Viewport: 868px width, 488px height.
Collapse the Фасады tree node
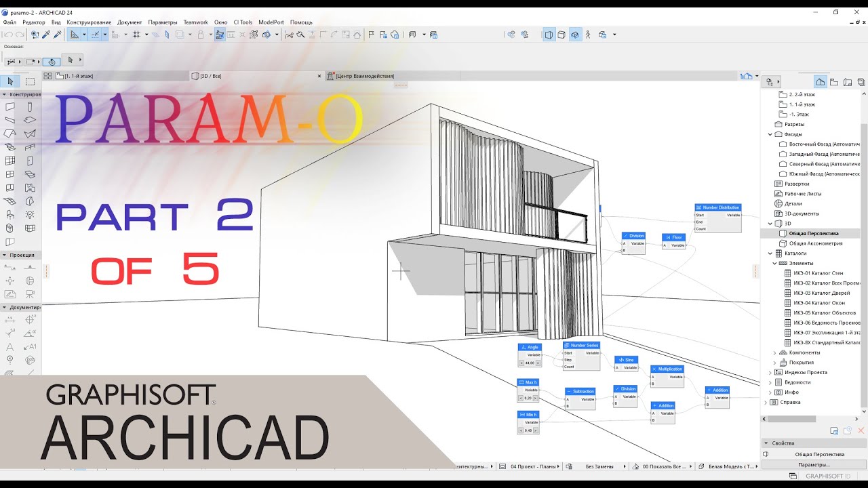pos(770,134)
